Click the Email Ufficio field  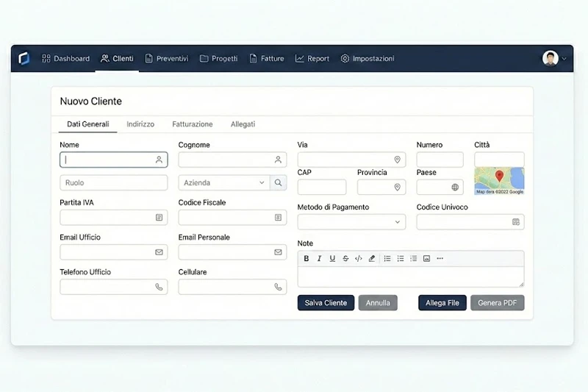[x=114, y=252]
